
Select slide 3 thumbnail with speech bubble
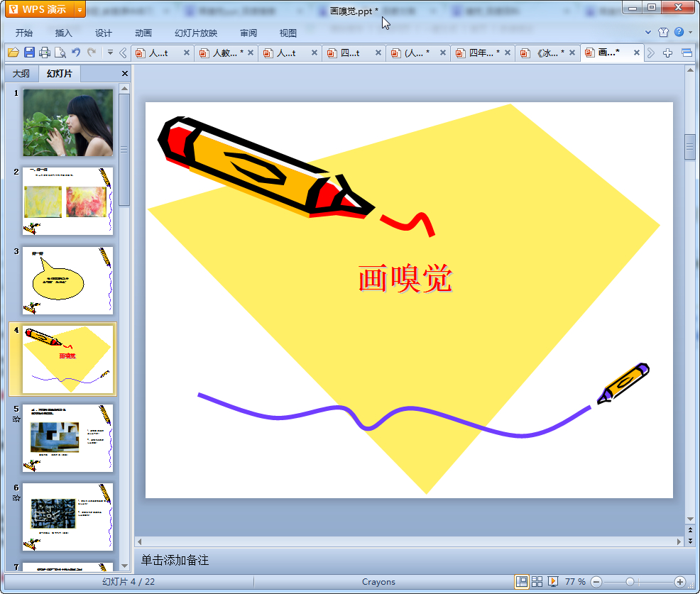coord(68,281)
